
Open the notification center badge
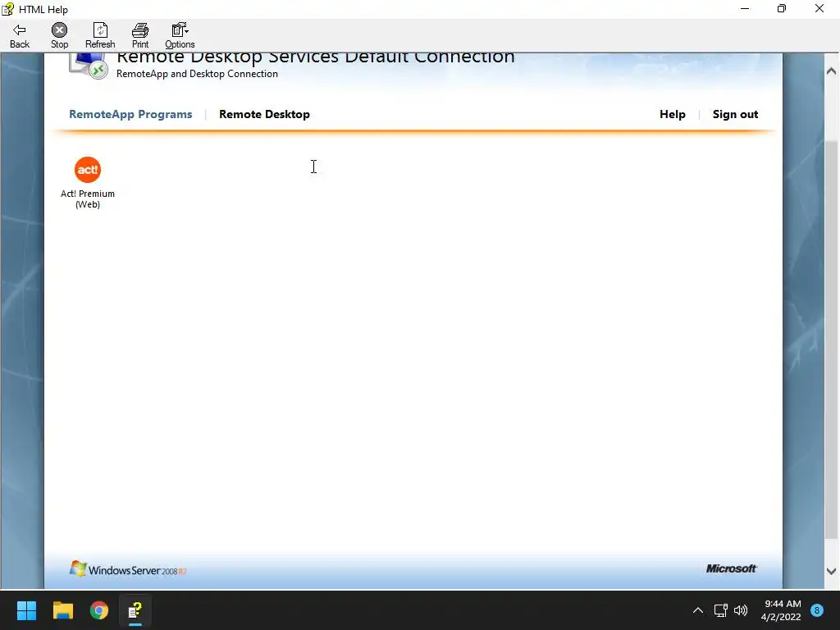[817, 610]
